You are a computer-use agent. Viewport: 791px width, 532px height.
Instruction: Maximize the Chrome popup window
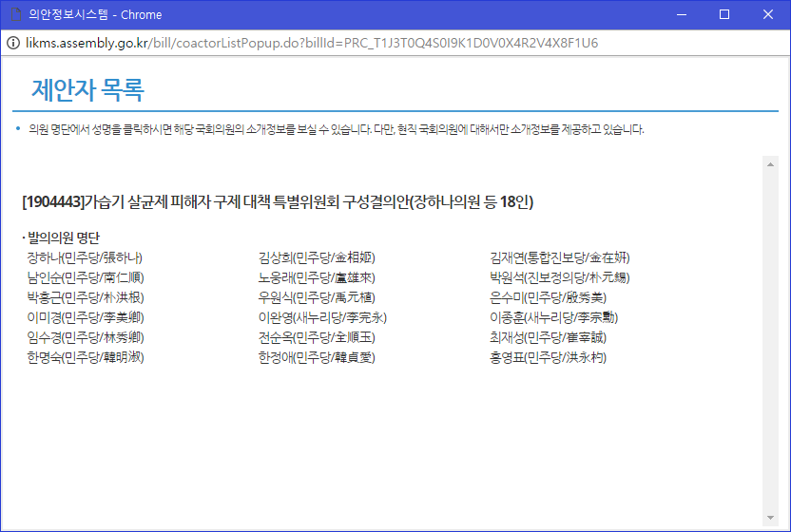724,14
